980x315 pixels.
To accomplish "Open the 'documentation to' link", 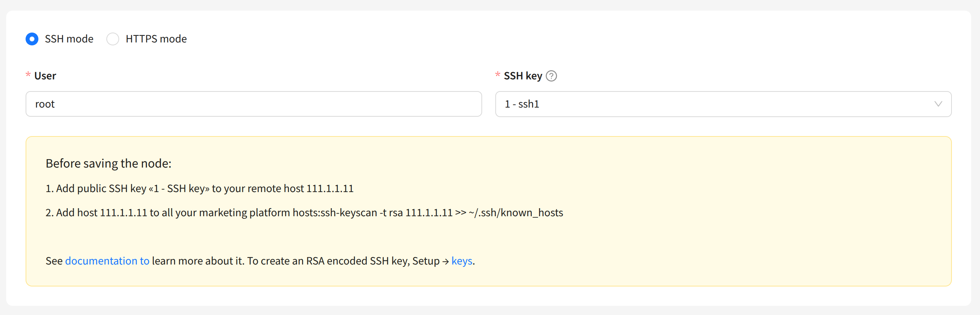I will coord(107,261).
